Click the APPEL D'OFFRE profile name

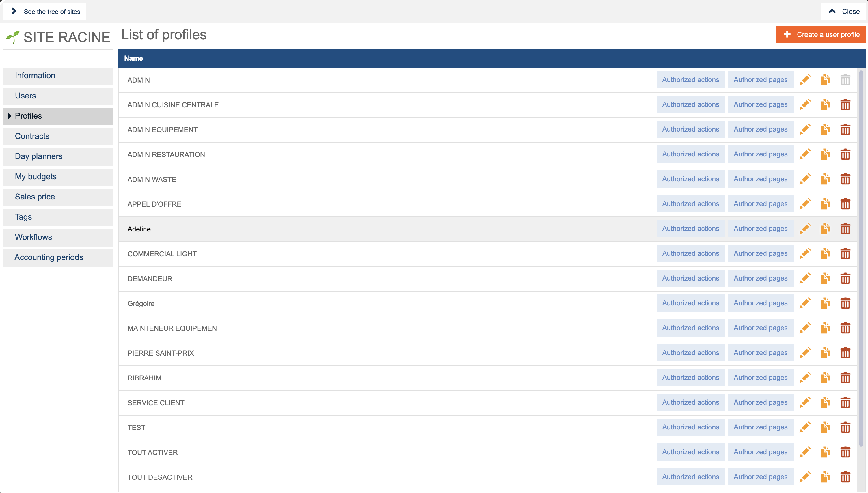click(154, 204)
